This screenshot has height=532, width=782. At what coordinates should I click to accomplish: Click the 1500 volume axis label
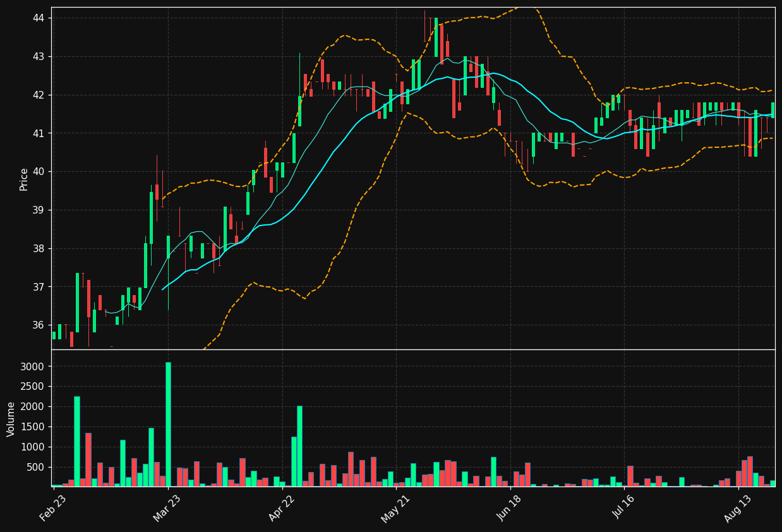point(33,427)
